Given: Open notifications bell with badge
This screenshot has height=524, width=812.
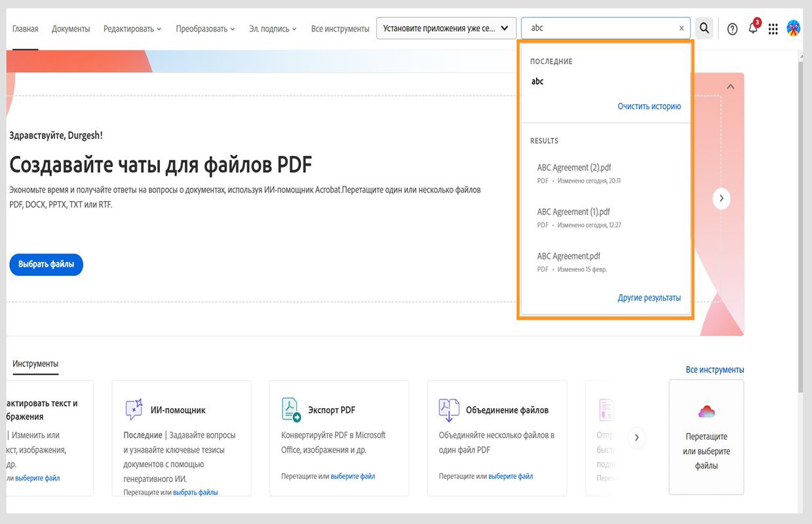Looking at the screenshot, I should point(753,28).
